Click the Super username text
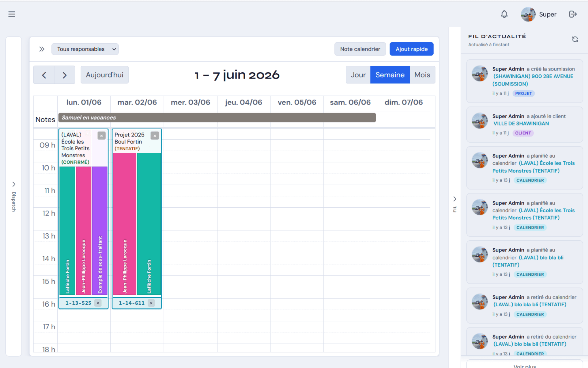Viewport: 588px width, 368px height. (x=548, y=14)
